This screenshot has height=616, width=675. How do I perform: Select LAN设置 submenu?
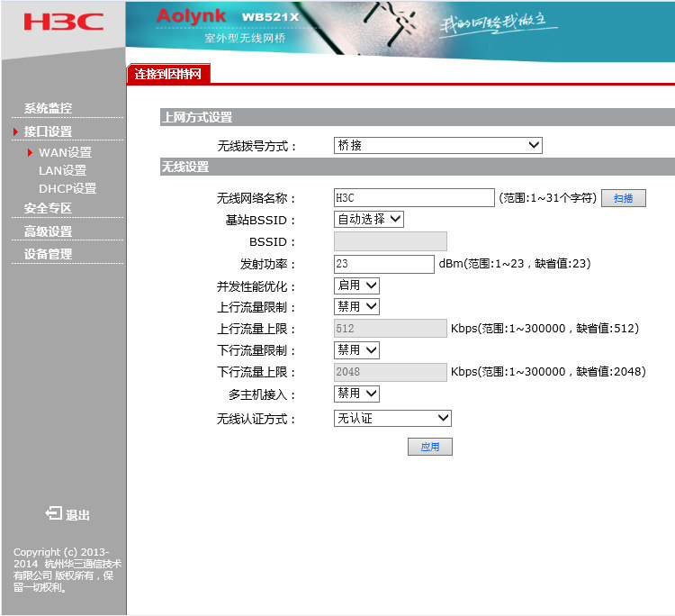(x=62, y=170)
